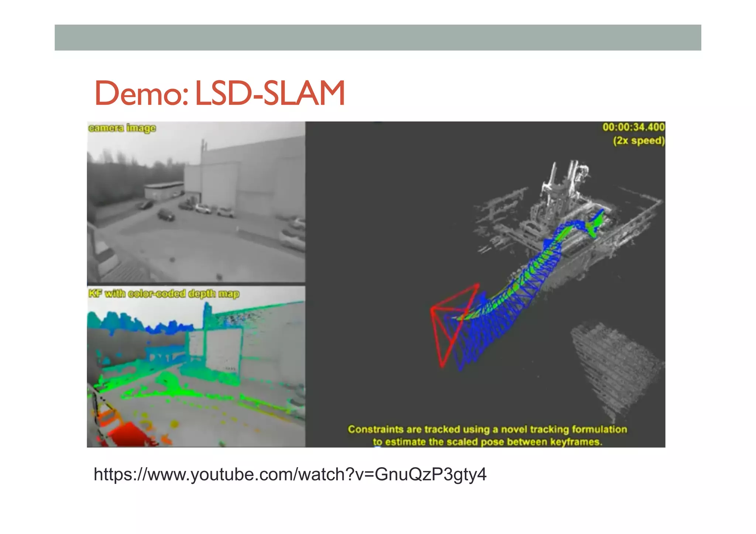Viewport: 756px width, 534px height.
Task: Click the 'KF with color-coded depth map' label
Action: point(164,294)
